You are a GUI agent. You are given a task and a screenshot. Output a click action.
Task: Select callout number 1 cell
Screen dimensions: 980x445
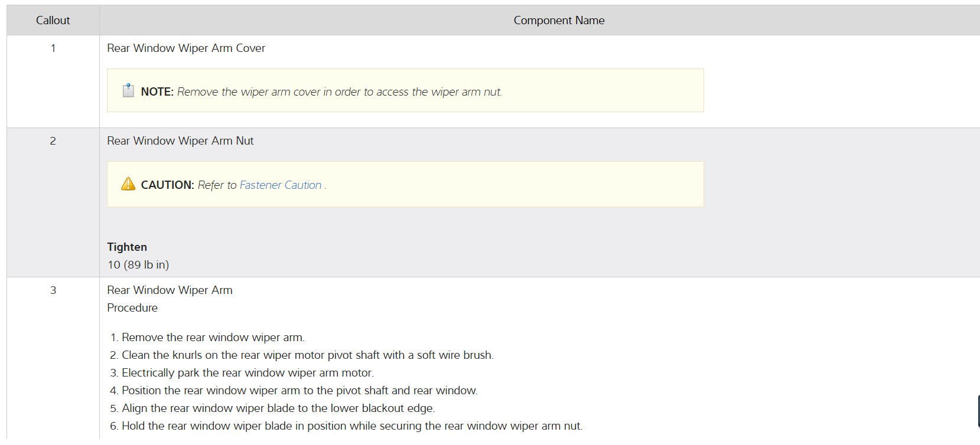53,48
